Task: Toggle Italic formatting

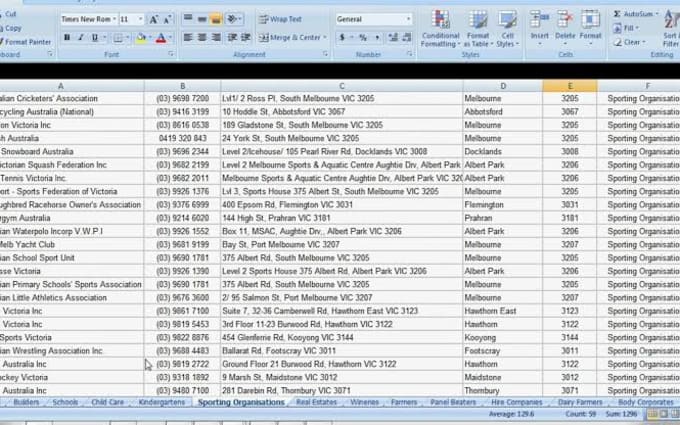Action: pos(81,38)
